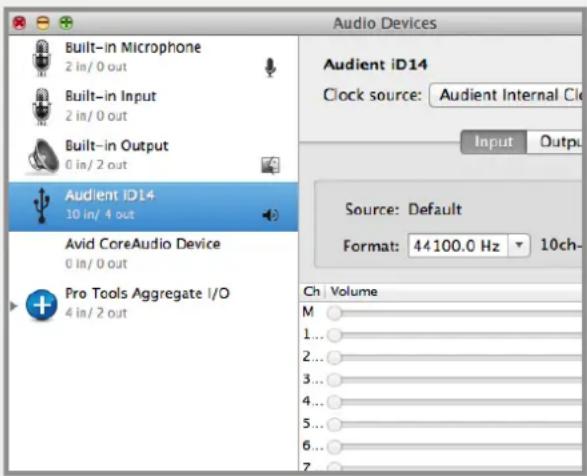Image resolution: width=587 pixels, height=476 pixels.
Task: Minimize the Audio Devices window
Action: click(43, 23)
